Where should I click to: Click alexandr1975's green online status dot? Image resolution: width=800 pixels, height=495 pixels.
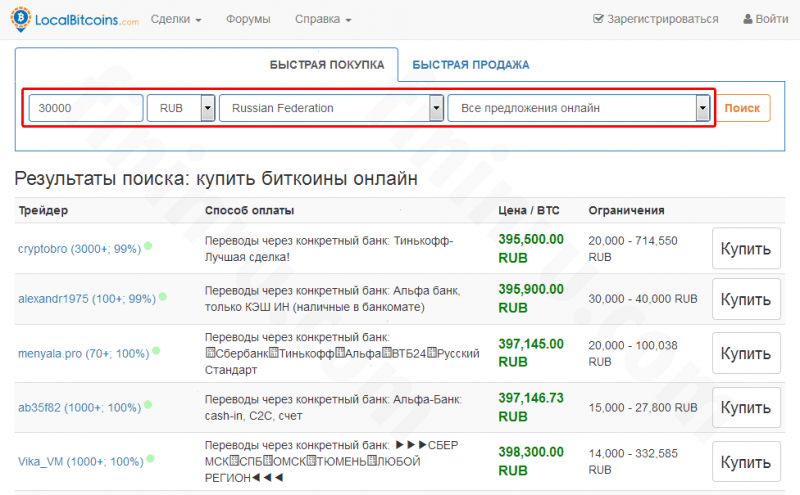pos(163,296)
